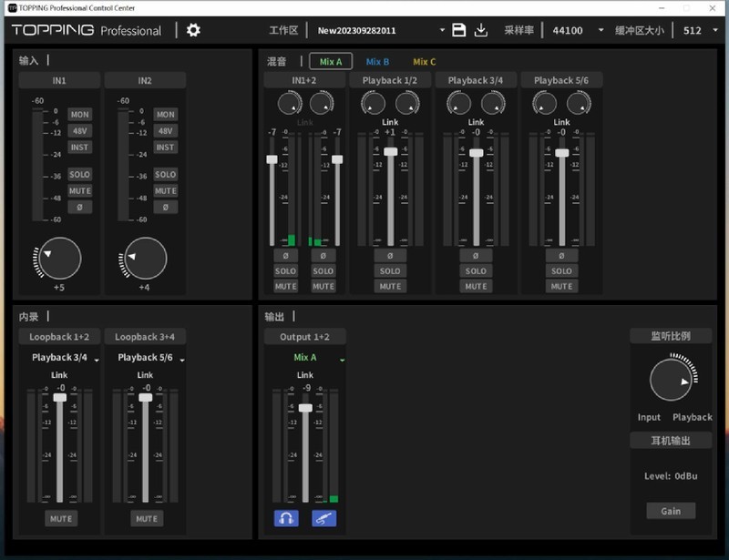Click the Gain button for headphone output
Image resolution: width=729 pixels, height=560 pixels.
(x=671, y=511)
